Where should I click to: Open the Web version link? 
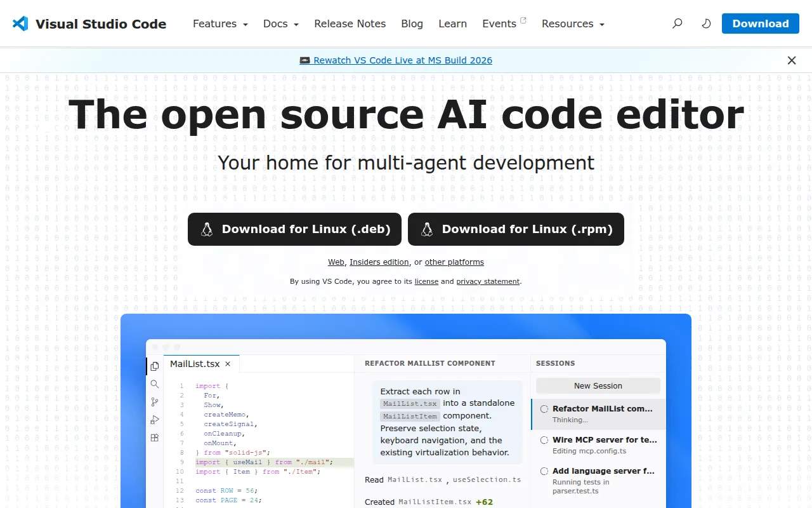[336, 262]
